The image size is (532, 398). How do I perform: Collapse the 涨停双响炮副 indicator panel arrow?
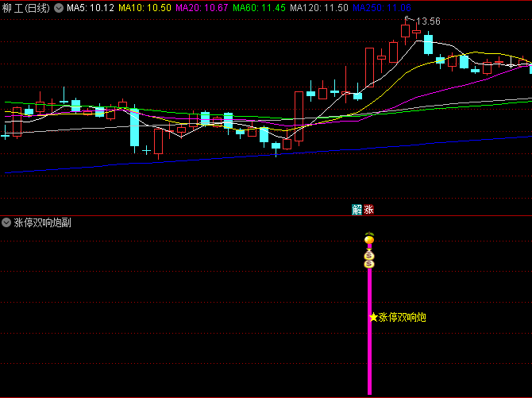click(6, 222)
